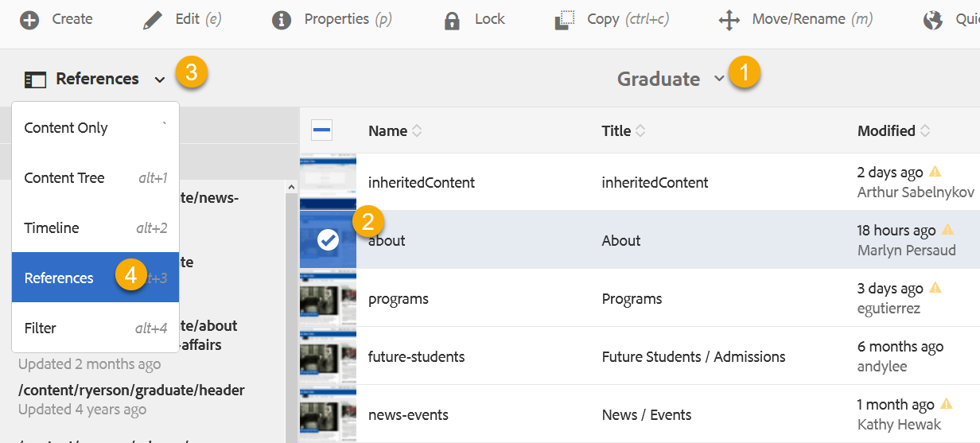Viewport: 980px width, 443px height.
Task: Select Timeline in the rail menu
Action: click(x=52, y=228)
